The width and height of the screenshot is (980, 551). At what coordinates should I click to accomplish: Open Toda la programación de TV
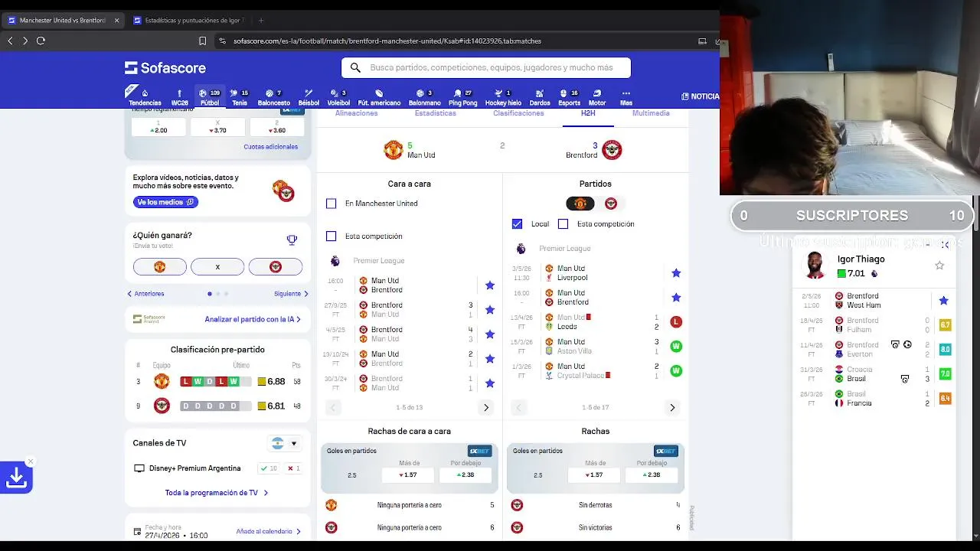click(x=217, y=493)
